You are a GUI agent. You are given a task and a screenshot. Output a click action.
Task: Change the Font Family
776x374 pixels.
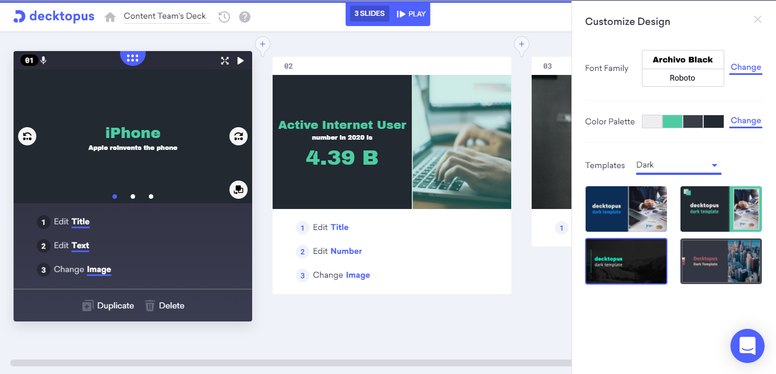pyautogui.click(x=746, y=67)
